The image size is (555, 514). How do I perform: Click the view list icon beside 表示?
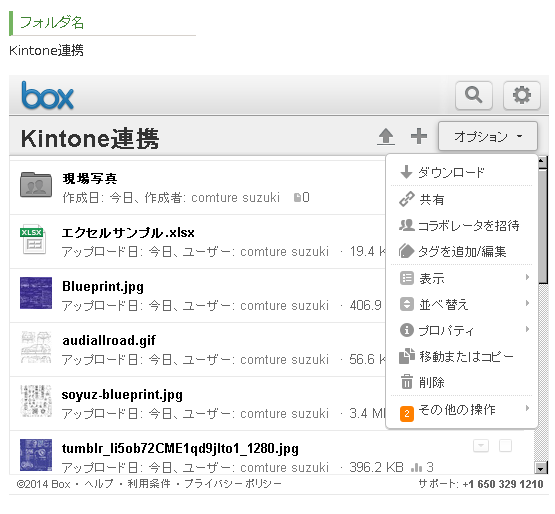coord(407,278)
